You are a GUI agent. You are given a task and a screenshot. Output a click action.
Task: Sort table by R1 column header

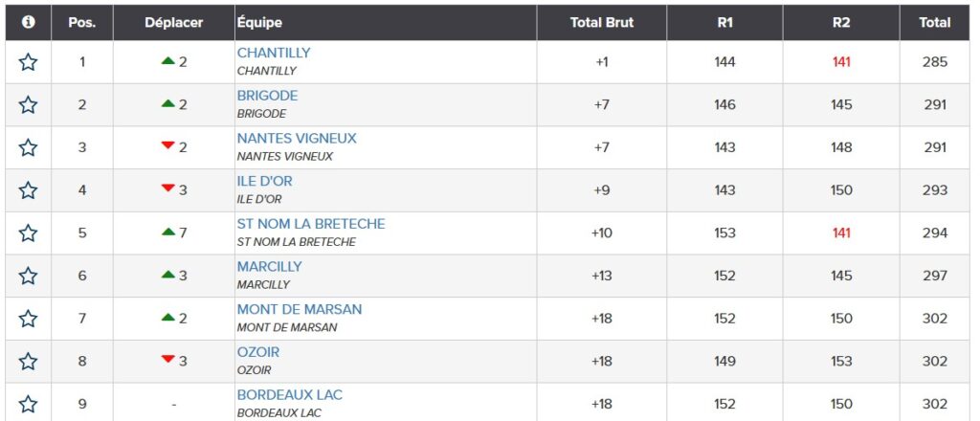[x=724, y=22]
